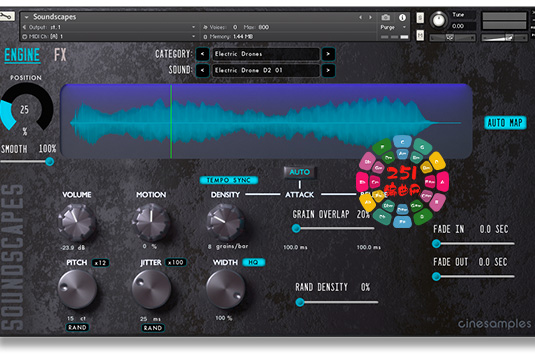The height and width of the screenshot is (363, 535).
Task: Toggle pitch x12 multiplier
Action: 100,263
